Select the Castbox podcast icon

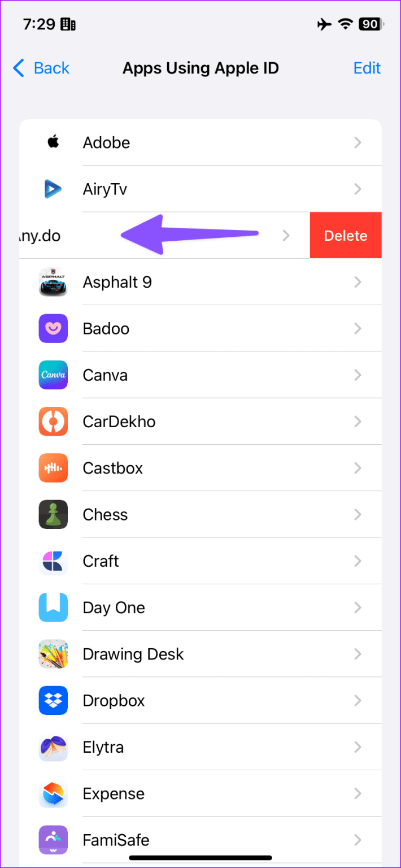pos(53,468)
